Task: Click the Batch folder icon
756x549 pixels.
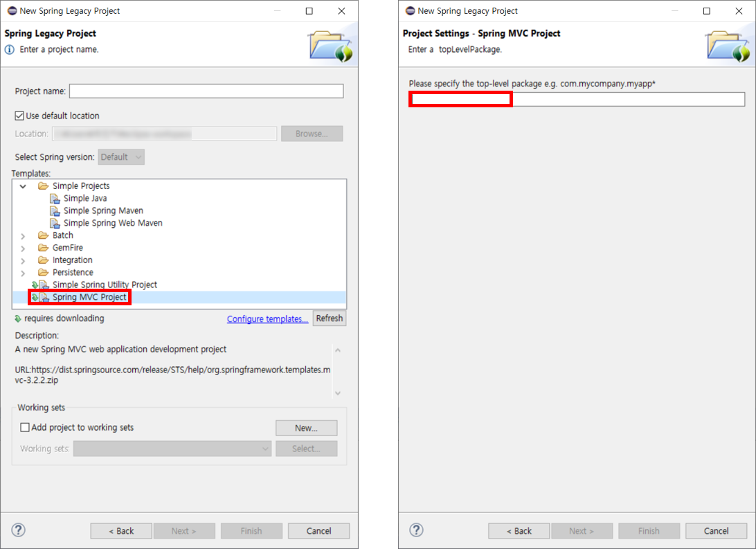Action: point(44,235)
